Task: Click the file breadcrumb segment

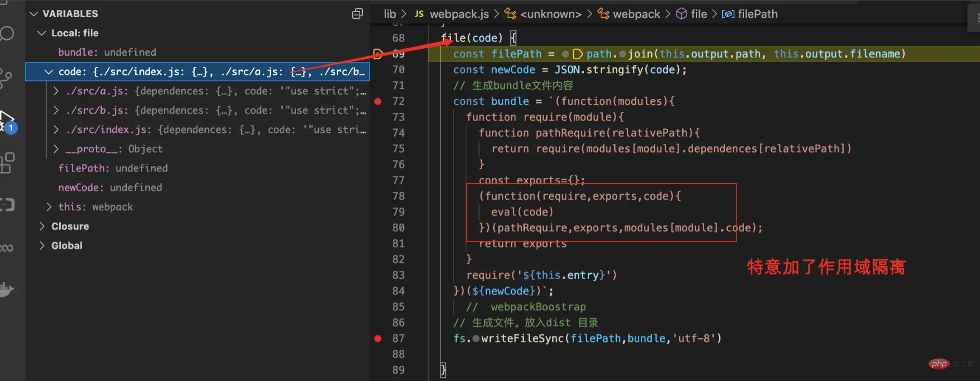Action: tap(699, 14)
